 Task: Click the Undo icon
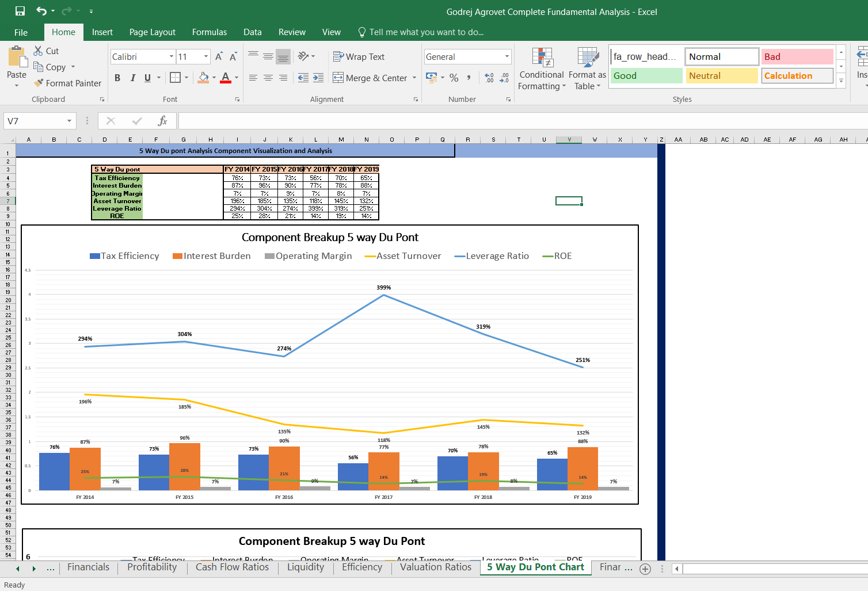41,11
